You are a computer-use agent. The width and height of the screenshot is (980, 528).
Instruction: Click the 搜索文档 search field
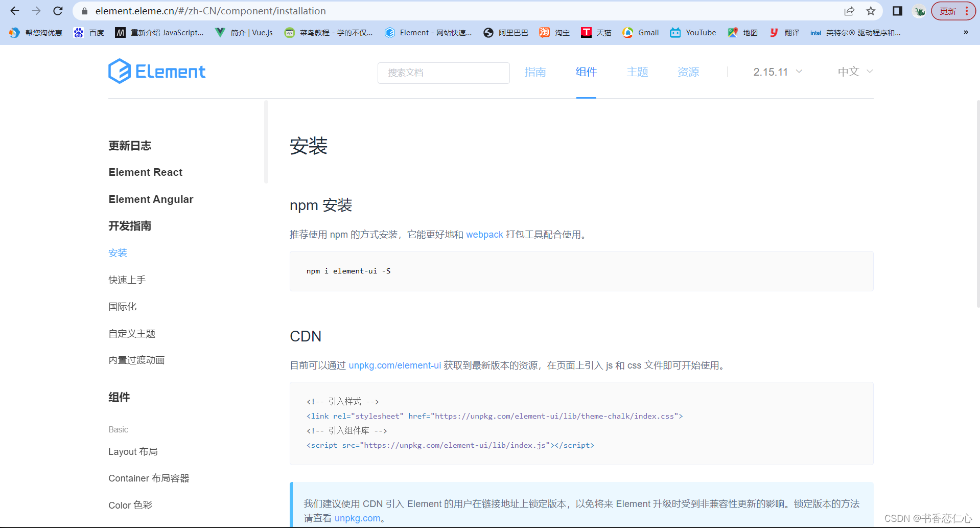click(x=444, y=73)
